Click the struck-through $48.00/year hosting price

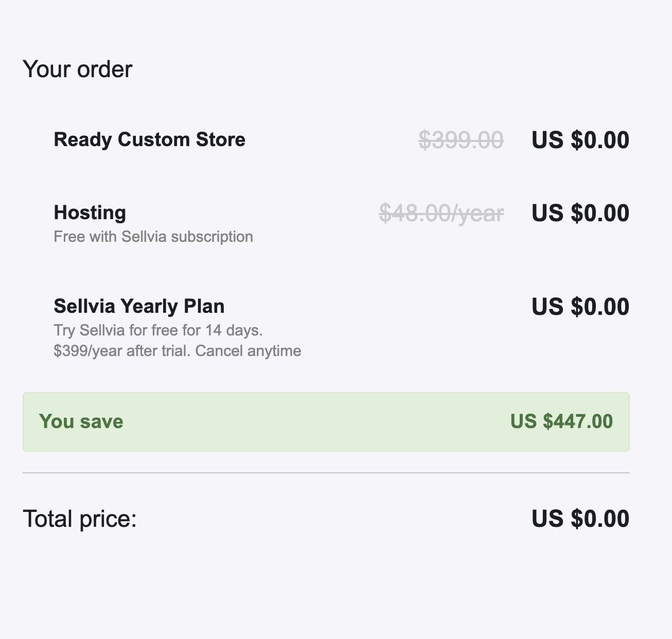441,213
